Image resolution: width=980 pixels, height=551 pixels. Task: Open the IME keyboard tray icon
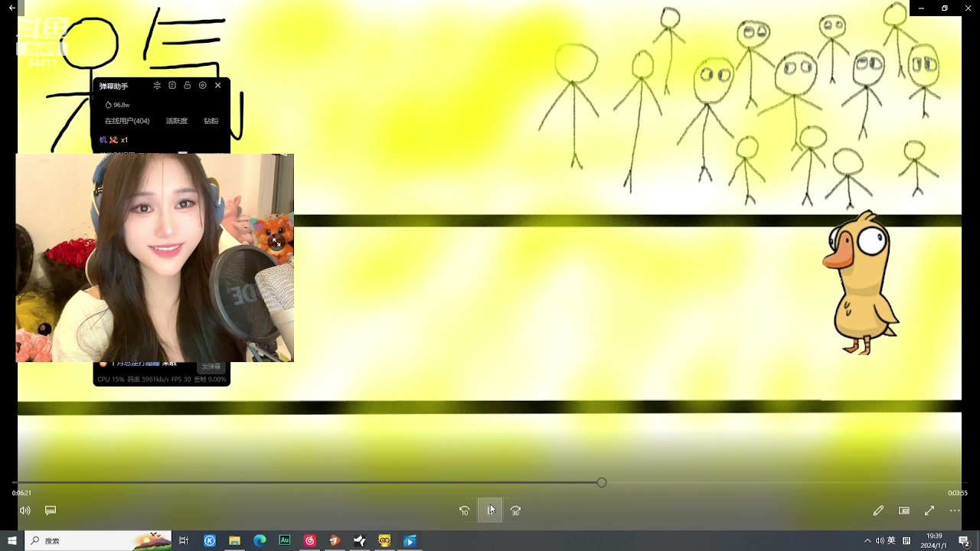(906, 541)
